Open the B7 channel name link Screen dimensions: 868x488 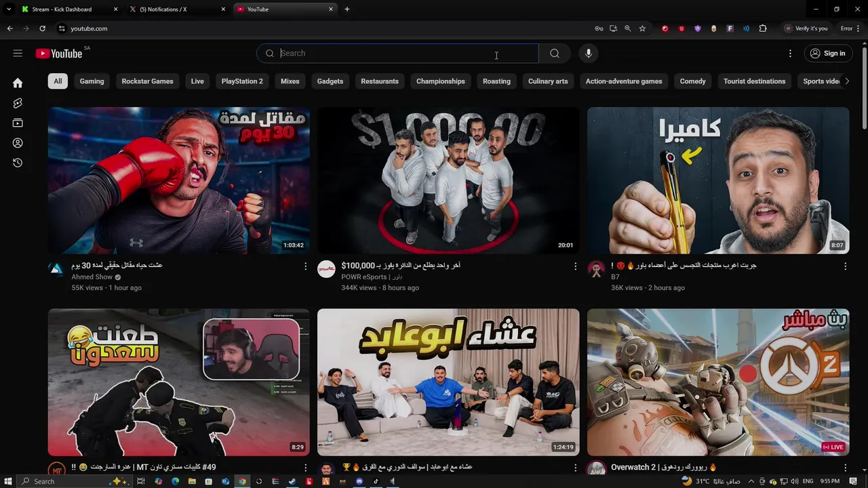point(615,277)
